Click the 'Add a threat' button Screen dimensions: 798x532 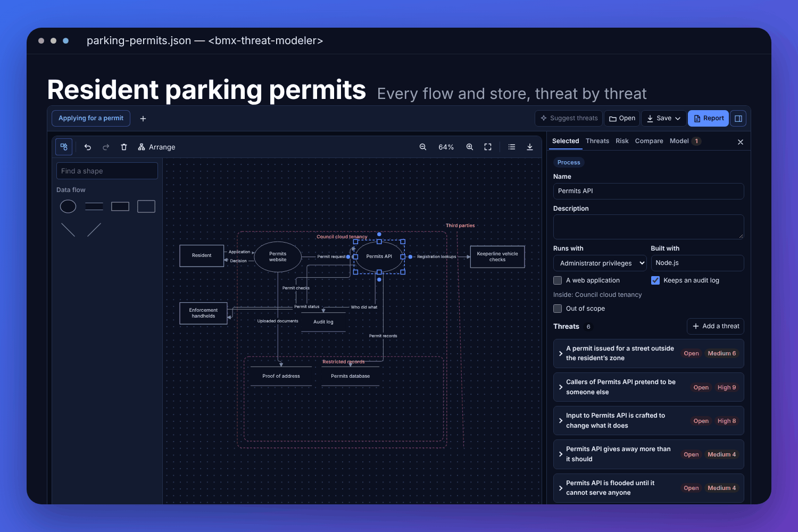point(716,326)
